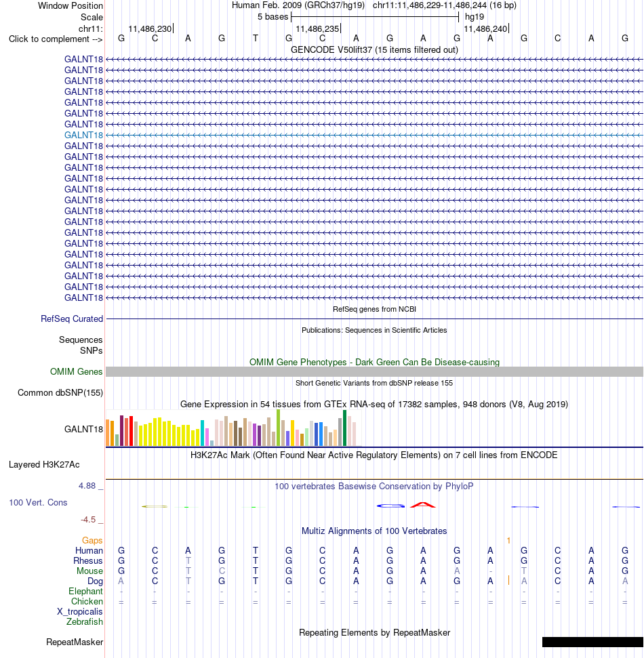Open 'Repeating Elements by RepeatMasker' title
The image size is (644, 658).
tap(374, 633)
